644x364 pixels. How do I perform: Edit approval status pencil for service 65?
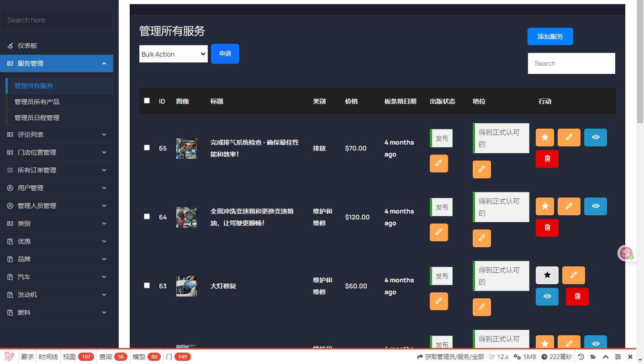pyautogui.click(x=482, y=169)
